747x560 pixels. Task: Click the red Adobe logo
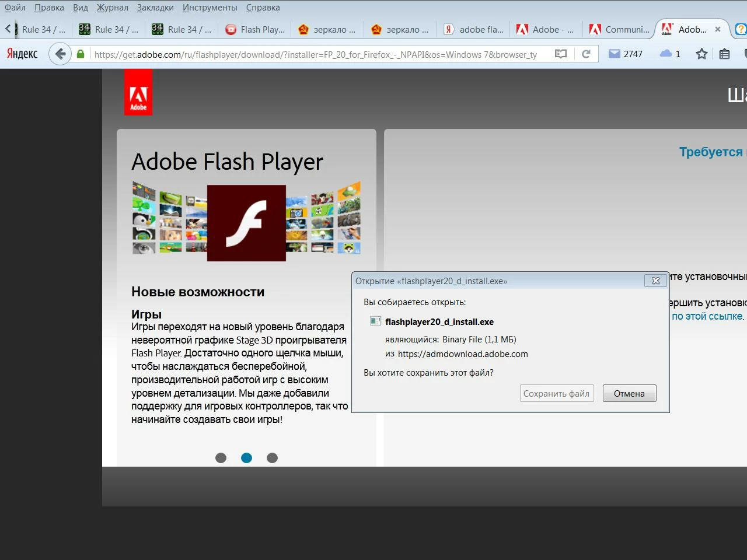click(138, 92)
